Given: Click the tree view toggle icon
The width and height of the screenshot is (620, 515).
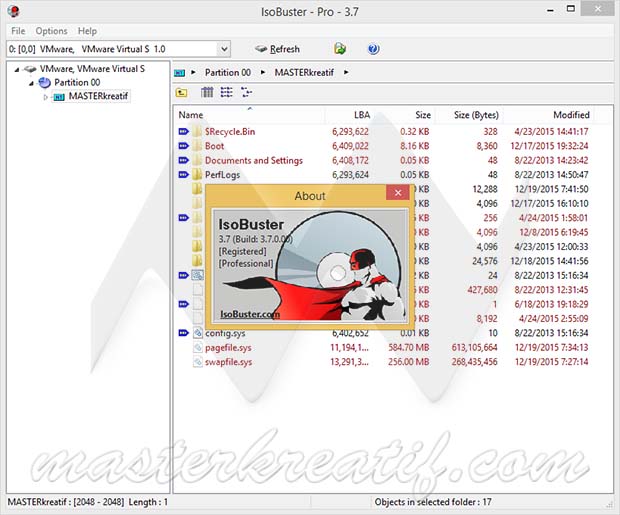Looking at the screenshot, I should pyautogui.click(x=246, y=93).
